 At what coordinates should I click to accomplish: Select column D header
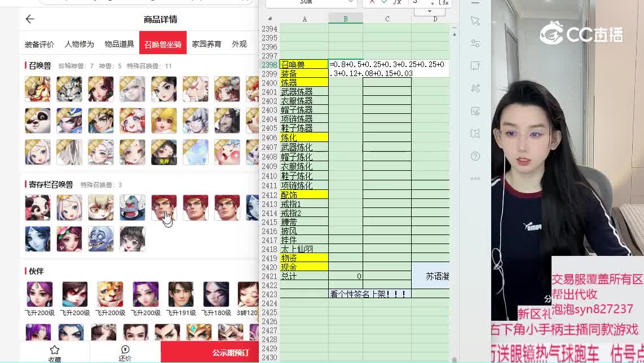click(x=435, y=19)
